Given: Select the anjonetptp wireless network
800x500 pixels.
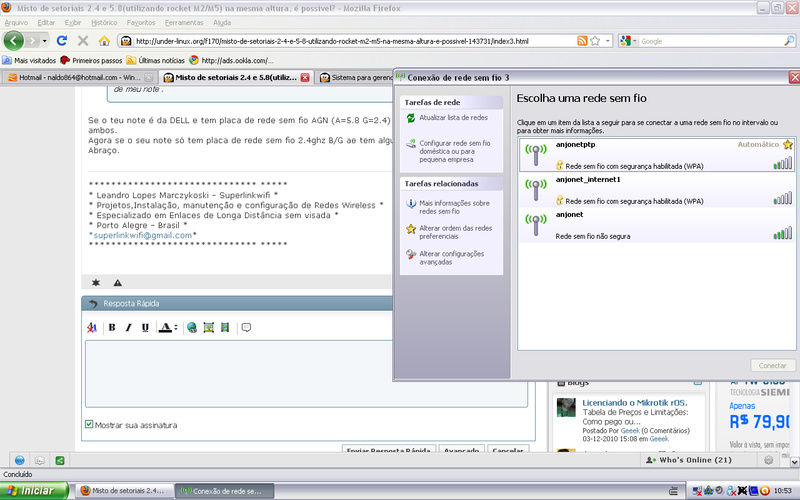Looking at the screenshot, I should coord(657,155).
